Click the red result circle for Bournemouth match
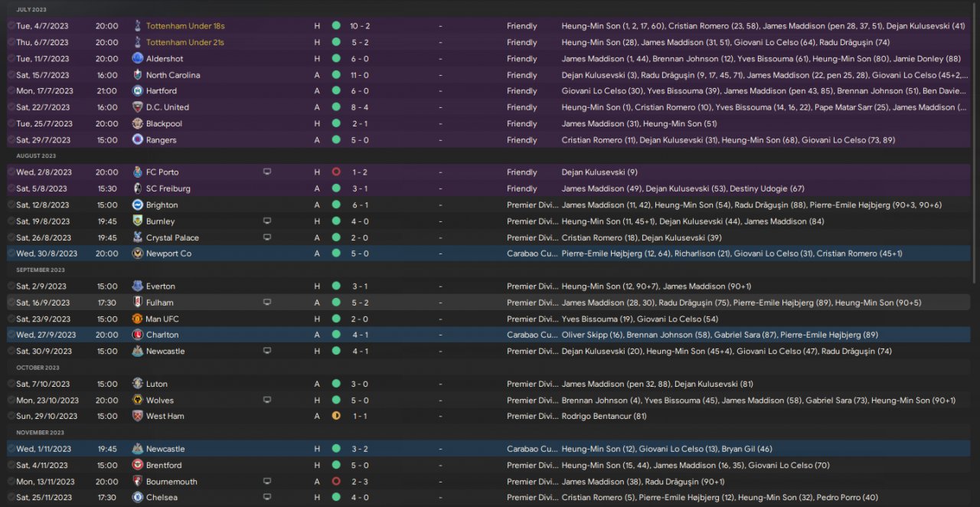Viewport: 980px width, 507px height. click(x=336, y=482)
